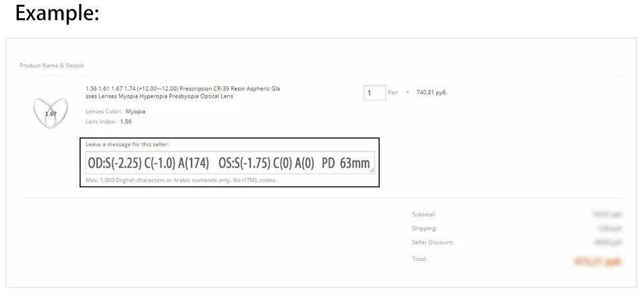Click the lens product thumbnail image

(51, 113)
